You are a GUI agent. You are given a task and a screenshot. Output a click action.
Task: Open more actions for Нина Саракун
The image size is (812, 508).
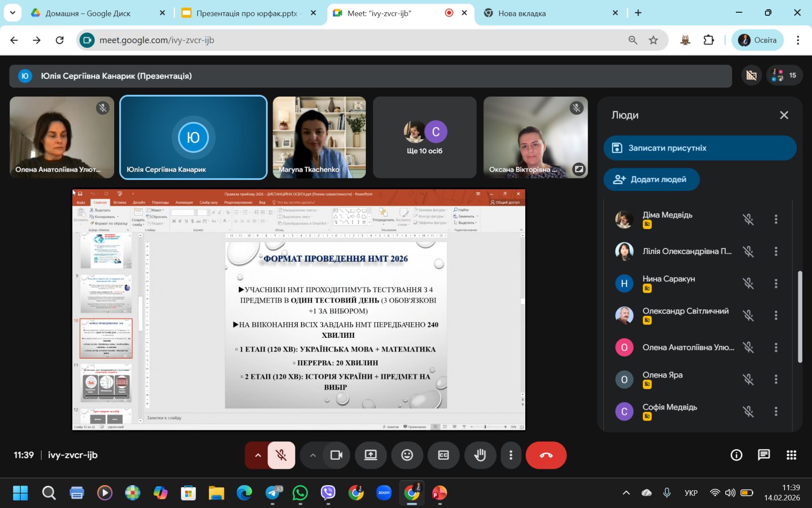(775, 283)
